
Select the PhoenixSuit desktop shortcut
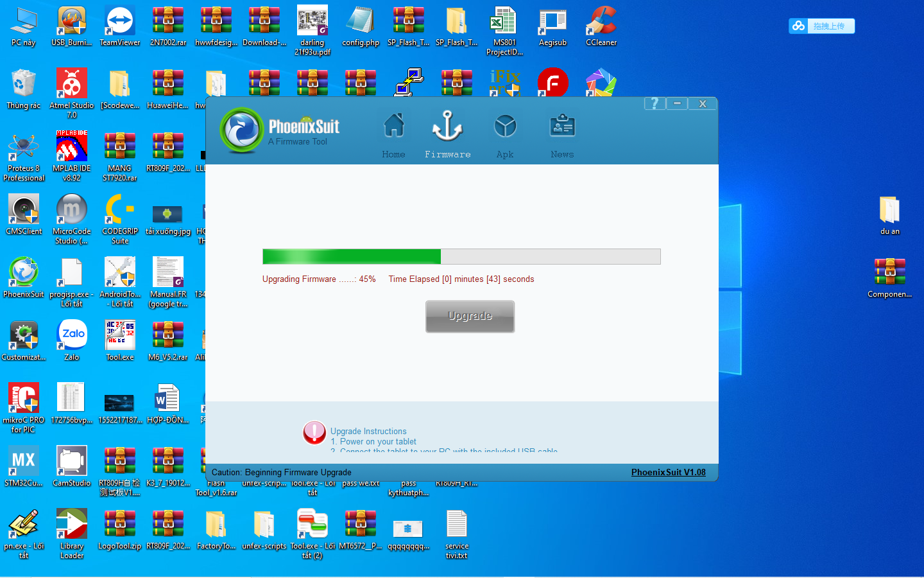(24, 278)
